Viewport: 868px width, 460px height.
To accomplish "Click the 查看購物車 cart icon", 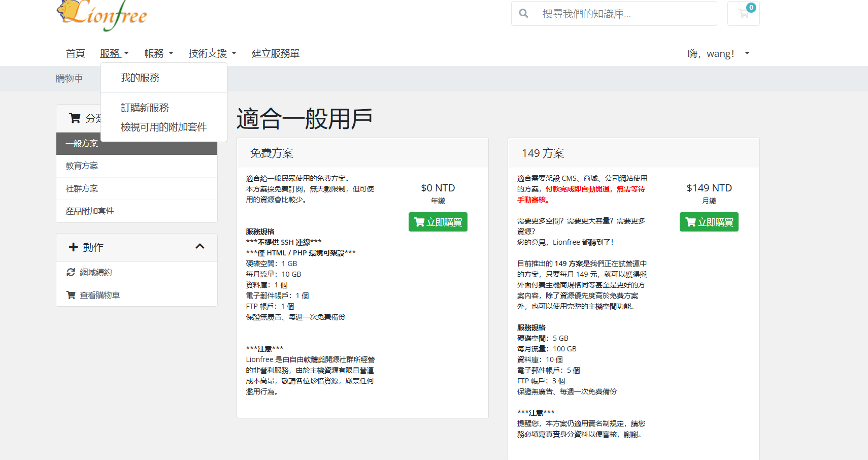I will (x=71, y=295).
